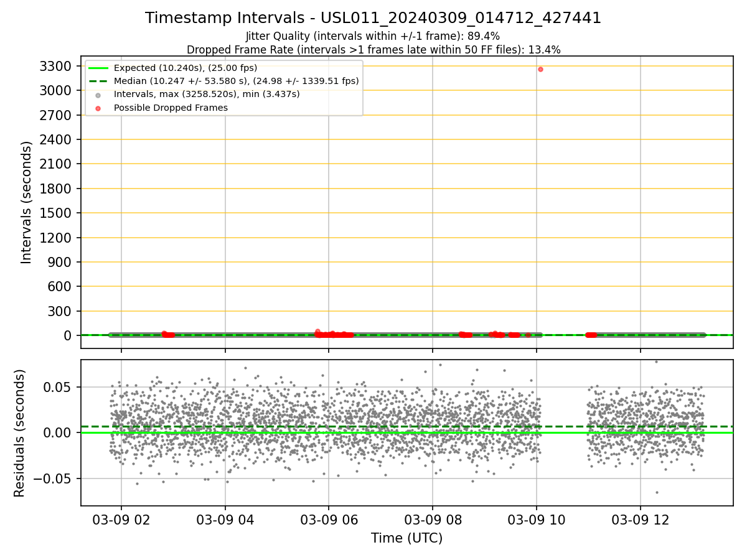Click the solid green line sample in the legend
747x560 pixels.
pos(98,68)
